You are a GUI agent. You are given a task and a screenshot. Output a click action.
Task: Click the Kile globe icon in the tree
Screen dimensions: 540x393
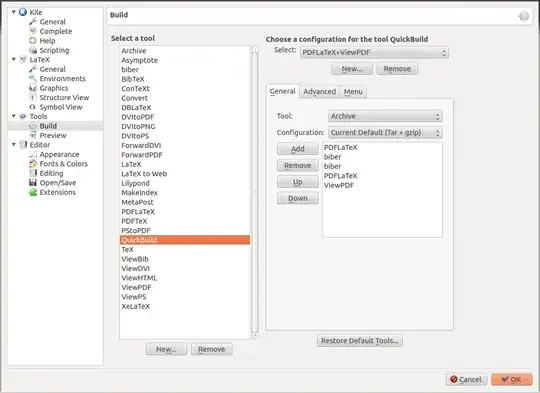pos(23,12)
